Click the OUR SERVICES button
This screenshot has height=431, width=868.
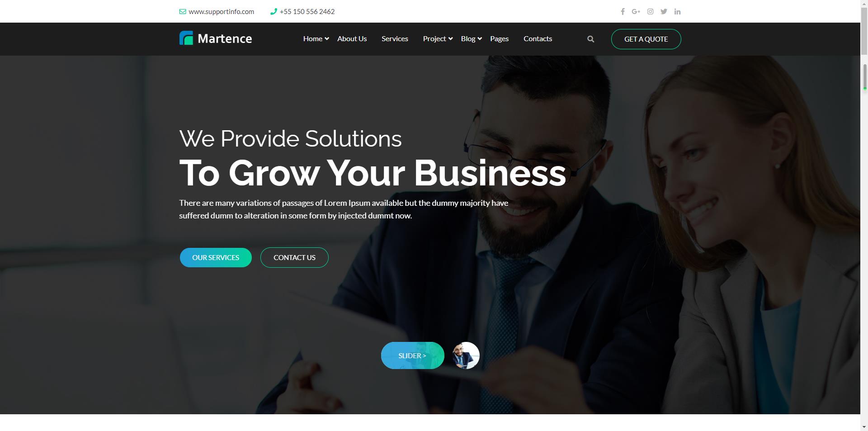pos(216,258)
